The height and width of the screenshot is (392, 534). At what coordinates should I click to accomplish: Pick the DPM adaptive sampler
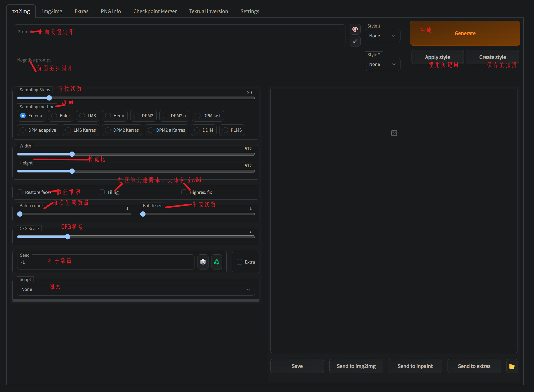click(38, 130)
